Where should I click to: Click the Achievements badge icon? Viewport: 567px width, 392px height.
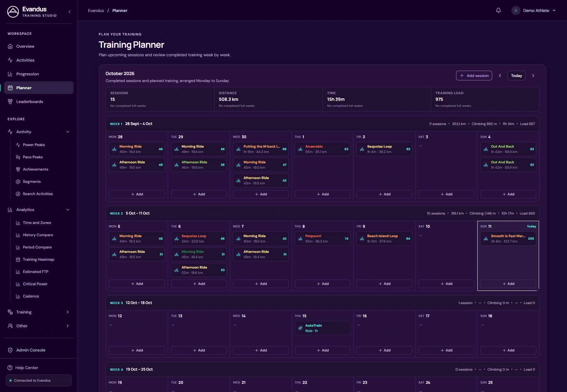click(18, 169)
